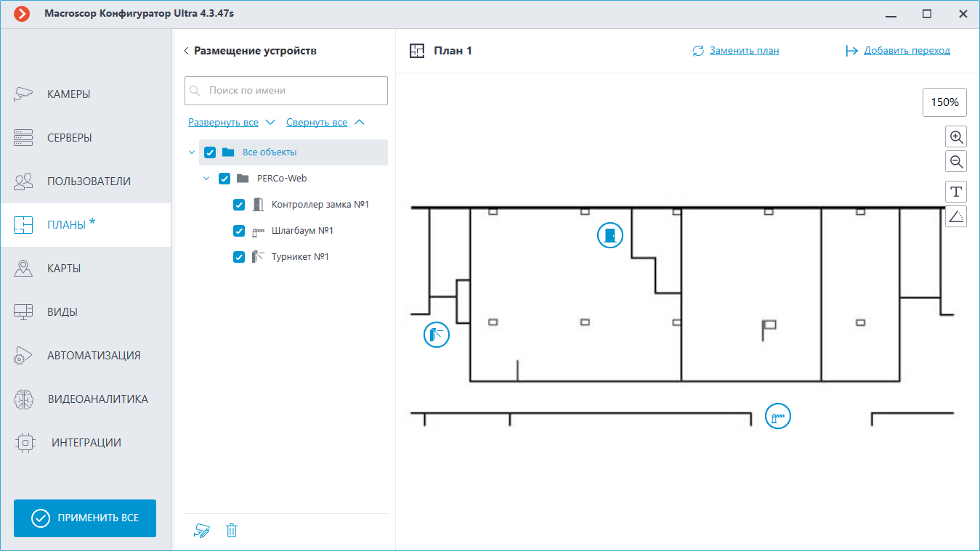Select Шлагбаум №1 tree row text

(x=302, y=231)
